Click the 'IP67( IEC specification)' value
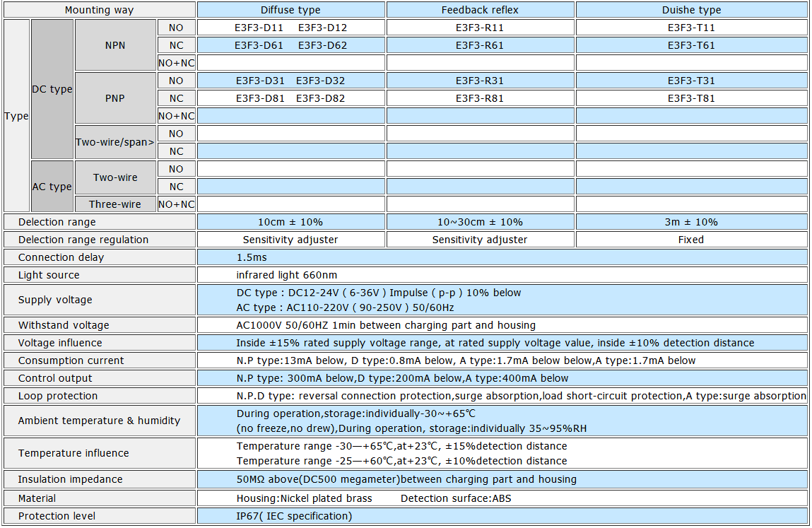This screenshot has width=812, height=528. pyautogui.click(x=294, y=515)
